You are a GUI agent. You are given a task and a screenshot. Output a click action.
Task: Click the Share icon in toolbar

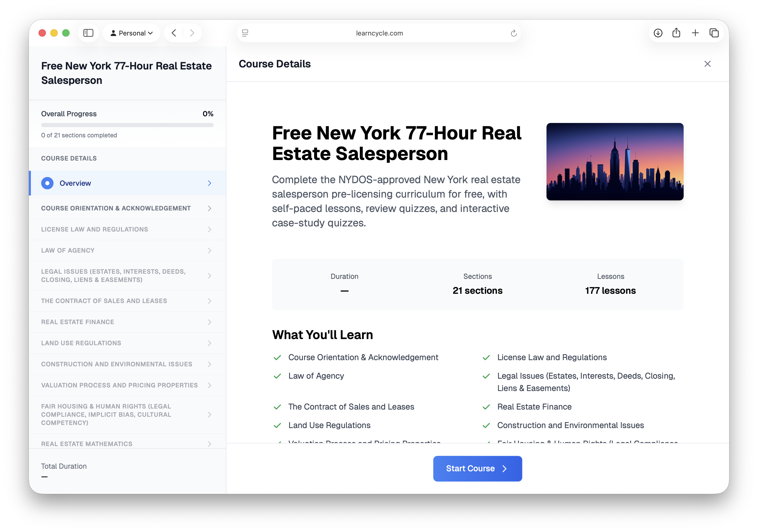[676, 33]
